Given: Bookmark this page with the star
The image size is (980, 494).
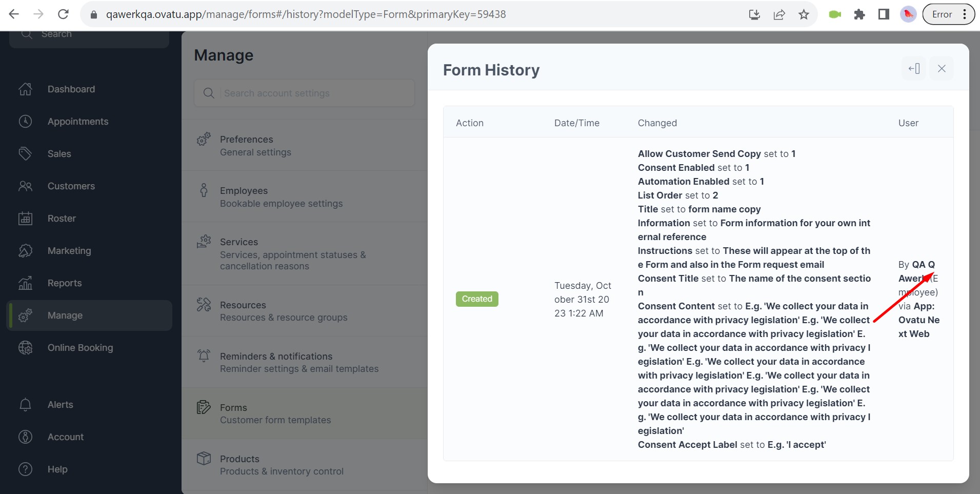Looking at the screenshot, I should pyautogui.click(x=804, y=14).
